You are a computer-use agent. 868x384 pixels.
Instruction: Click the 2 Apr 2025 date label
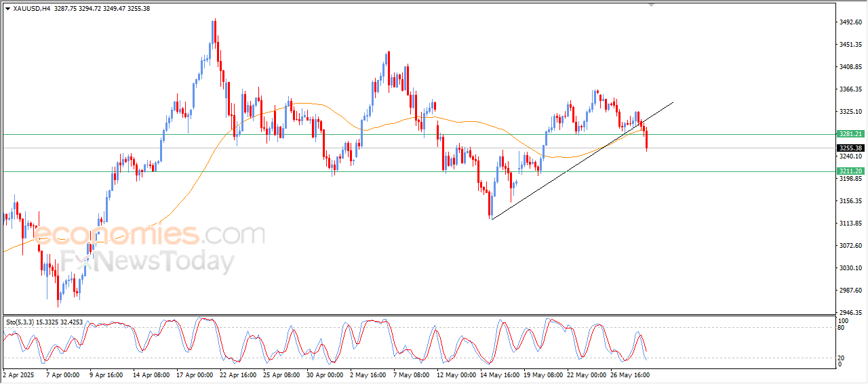click(x=18, y=374)
